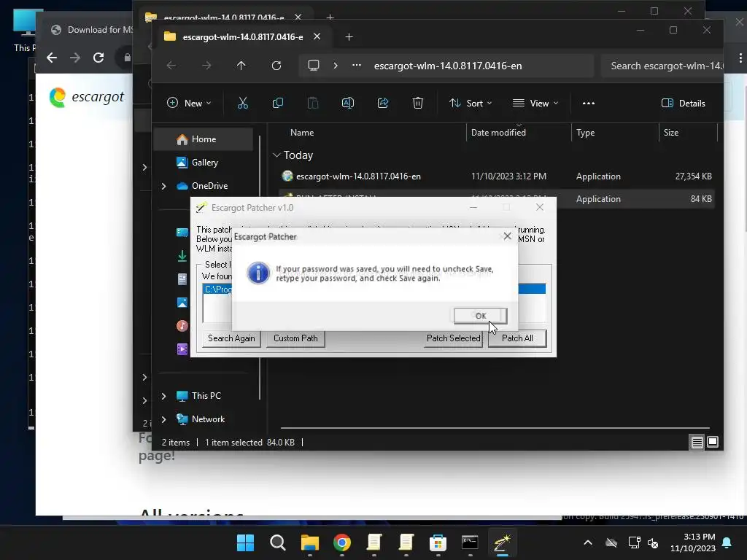
Task: Click OK in the Escargot Patcher message
Action: [x=480, y=316]
